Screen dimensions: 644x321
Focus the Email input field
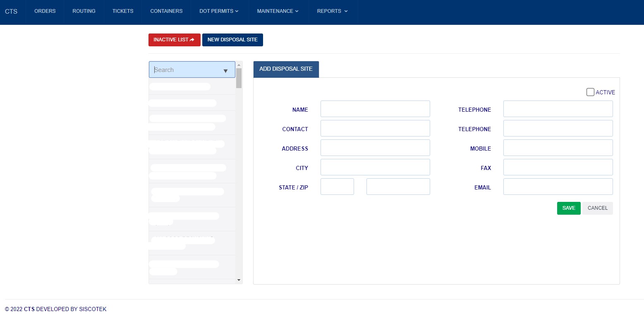click(x=558, y=187)
